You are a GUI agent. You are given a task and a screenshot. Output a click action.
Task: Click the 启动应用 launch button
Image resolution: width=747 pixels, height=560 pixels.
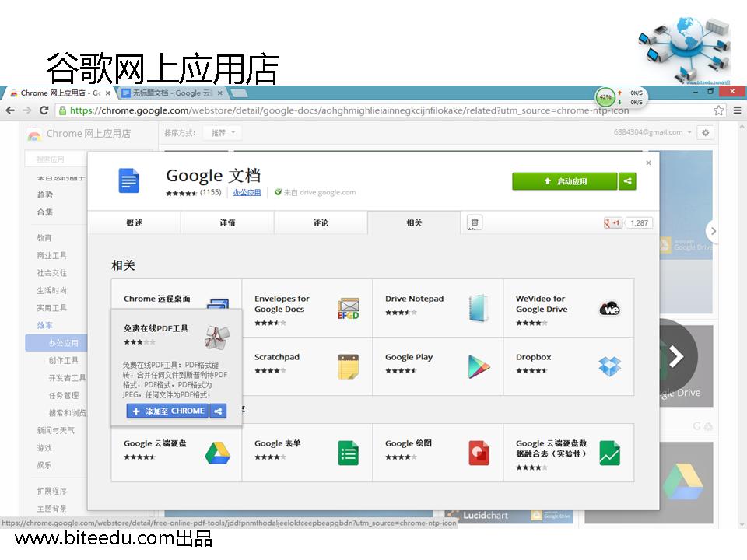pyautogui.click(x=565, y=181)
